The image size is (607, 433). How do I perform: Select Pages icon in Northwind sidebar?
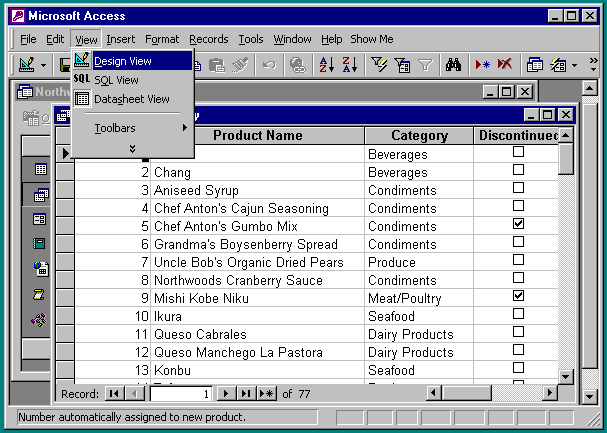41,269
